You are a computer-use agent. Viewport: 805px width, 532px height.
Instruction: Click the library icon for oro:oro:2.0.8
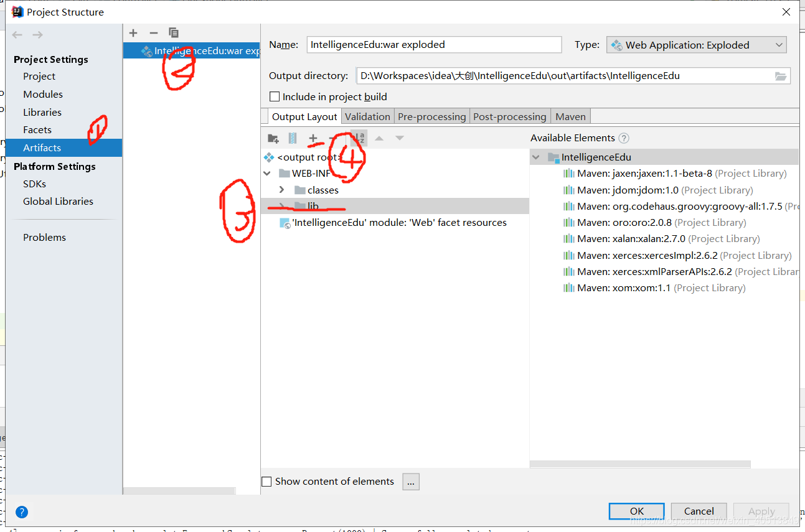(568, 223)
